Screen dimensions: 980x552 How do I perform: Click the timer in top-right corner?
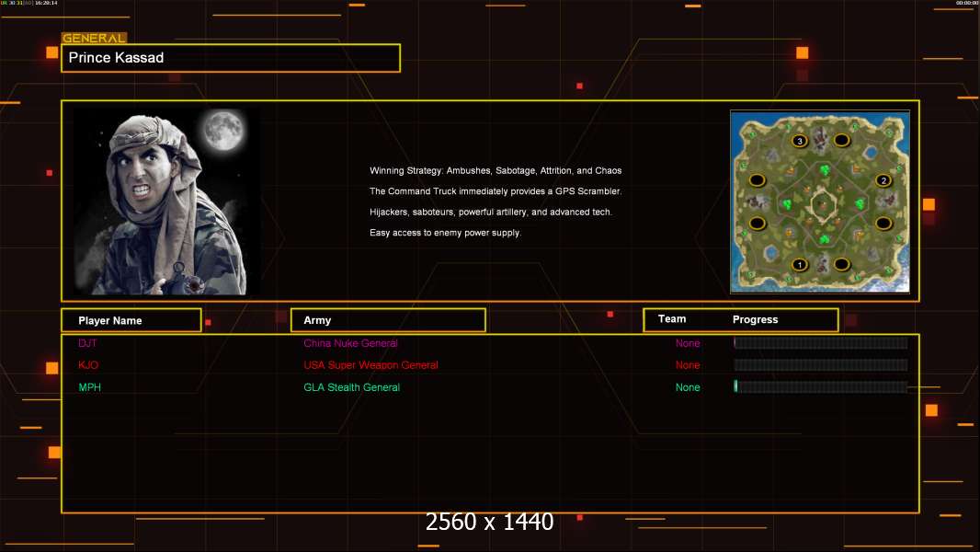(965, 4)
